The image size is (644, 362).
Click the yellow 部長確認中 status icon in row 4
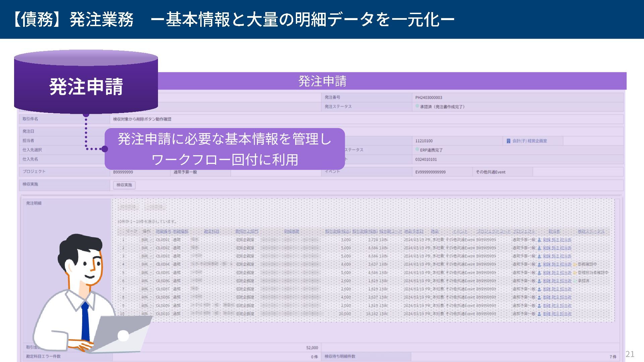[575, 264]
